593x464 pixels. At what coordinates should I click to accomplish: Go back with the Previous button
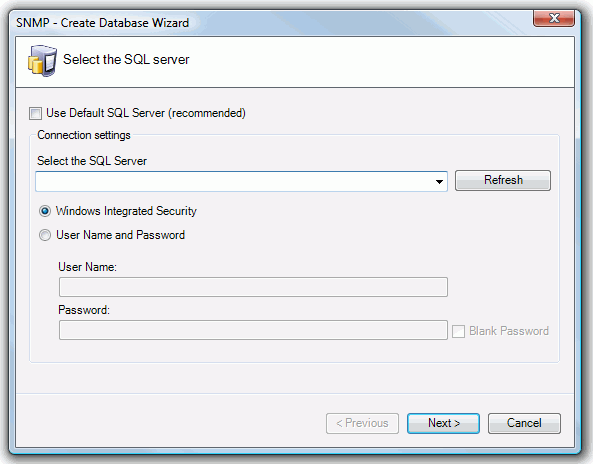(362, 423)
